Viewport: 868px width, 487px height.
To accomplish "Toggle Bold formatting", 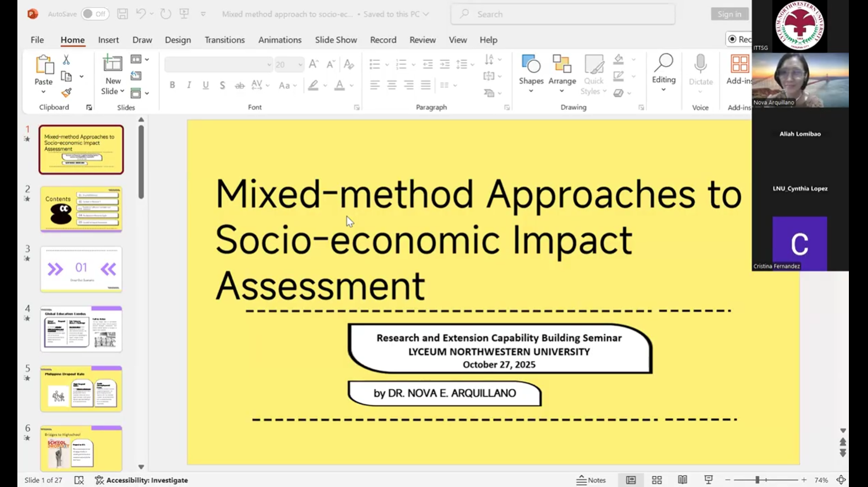I will coord(172,85).
